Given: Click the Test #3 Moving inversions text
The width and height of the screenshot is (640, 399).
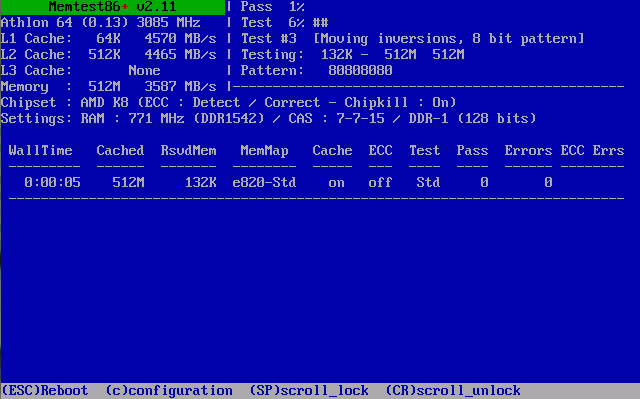Looking at the screenshot, I should pyautogui.click(x=412, y=39).
